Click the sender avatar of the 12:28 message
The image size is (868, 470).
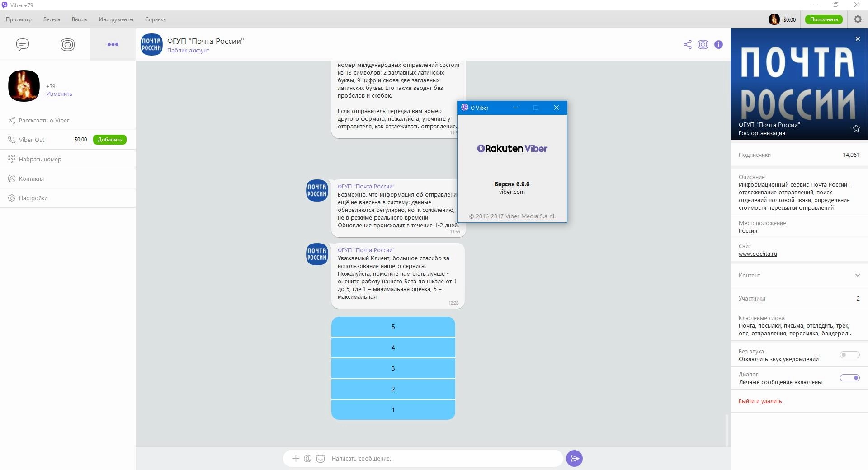click(317, 254)
